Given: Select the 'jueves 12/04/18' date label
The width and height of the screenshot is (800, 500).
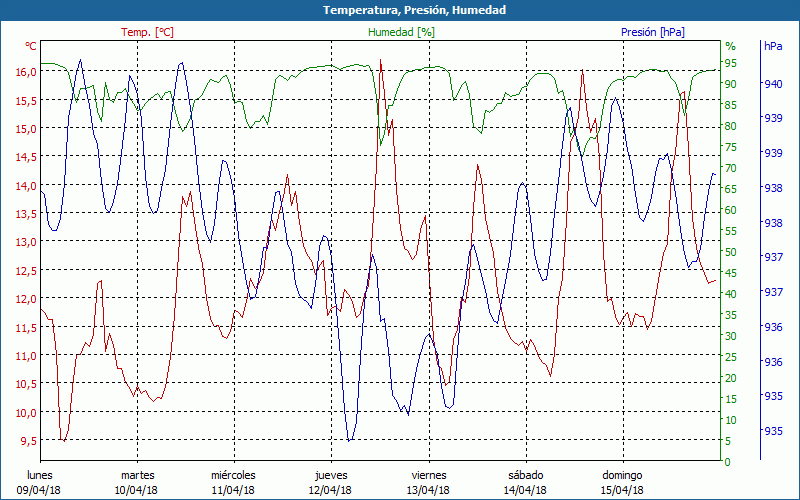Looking at the screenshot, I should pos(331,482).
